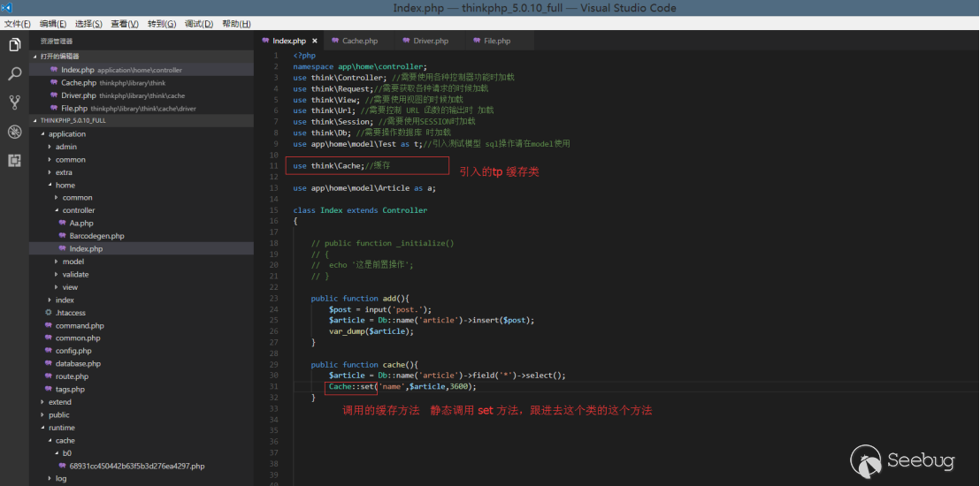Viewport: 980px width, 486px height.
Task: Click the 'class Index extends Controller' line
Action: (x=360, y=210)
